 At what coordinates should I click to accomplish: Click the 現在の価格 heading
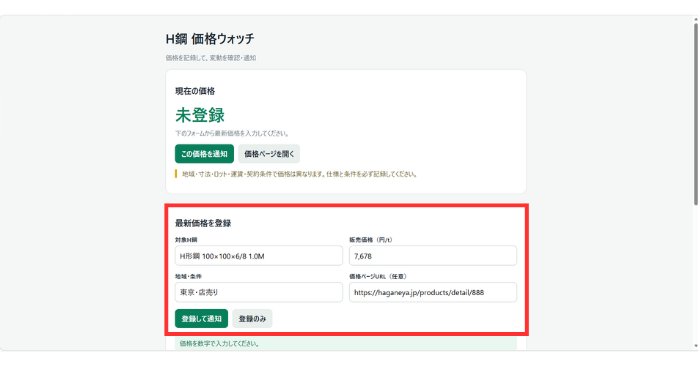click(x=195, y=91)
